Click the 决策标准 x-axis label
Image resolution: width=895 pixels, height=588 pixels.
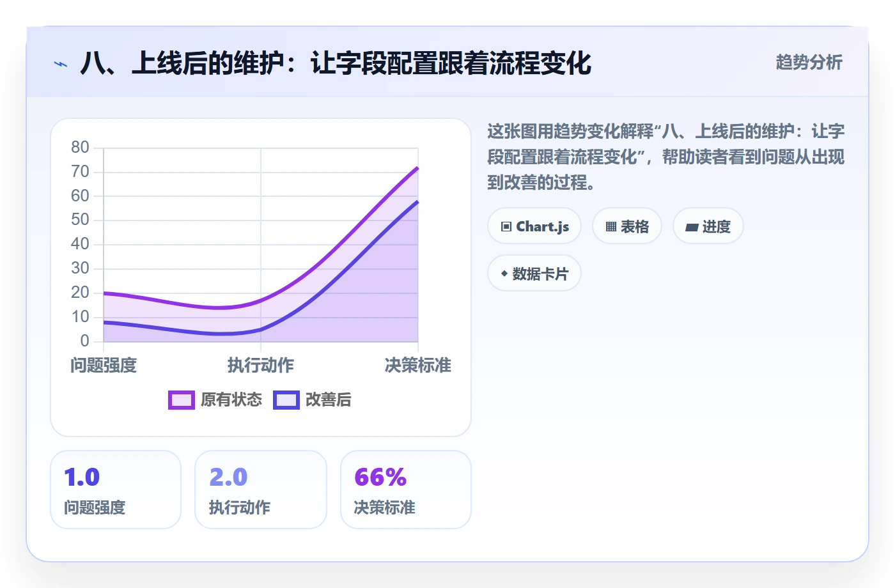click(x=418, y=366)
